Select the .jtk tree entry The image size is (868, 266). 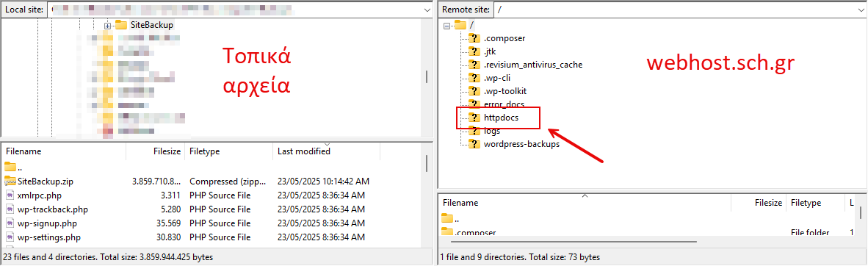click(489, 51)
